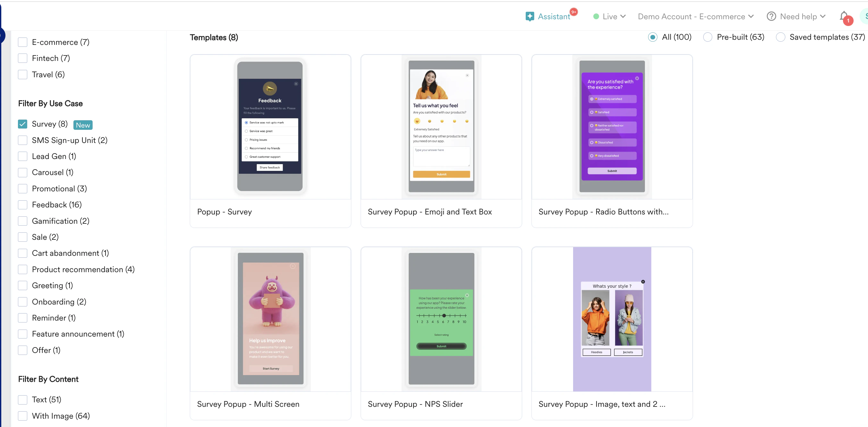Open the Survey Popup - Multi Screen thumbnail
Viewport: 868px width, 427px height.
[270, 318]
